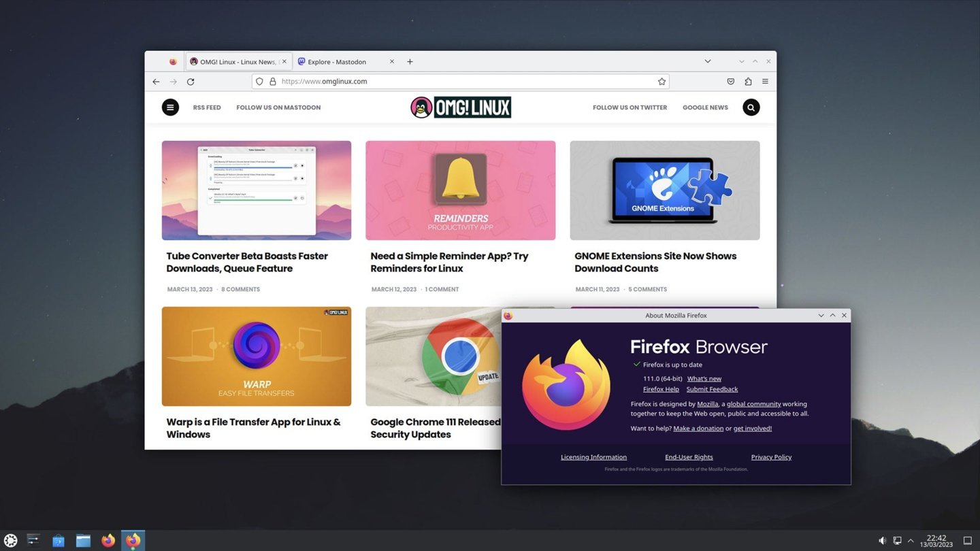The image size is (980, 551).
Task: Click the 5 COMMENTS link
Action: pos(647,290)
